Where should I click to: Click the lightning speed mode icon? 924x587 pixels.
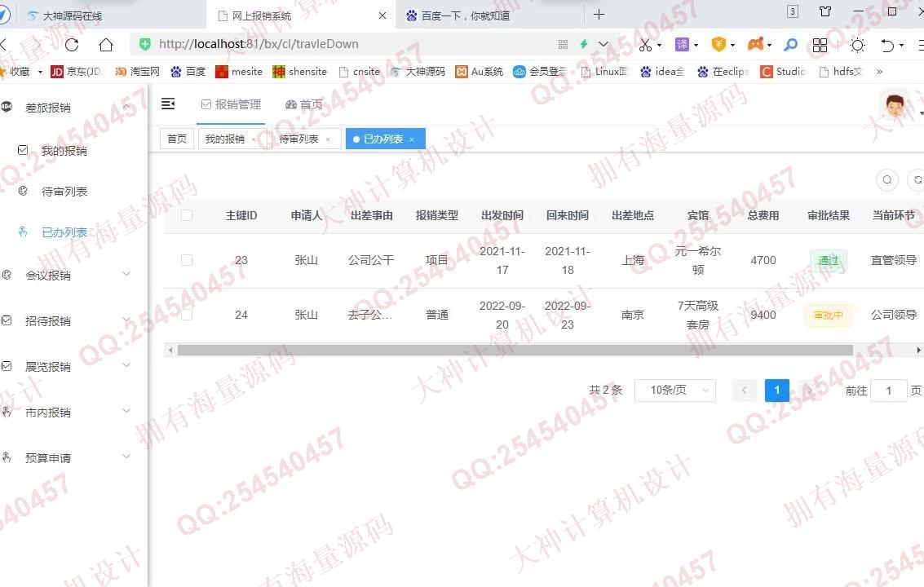[584, 43]
